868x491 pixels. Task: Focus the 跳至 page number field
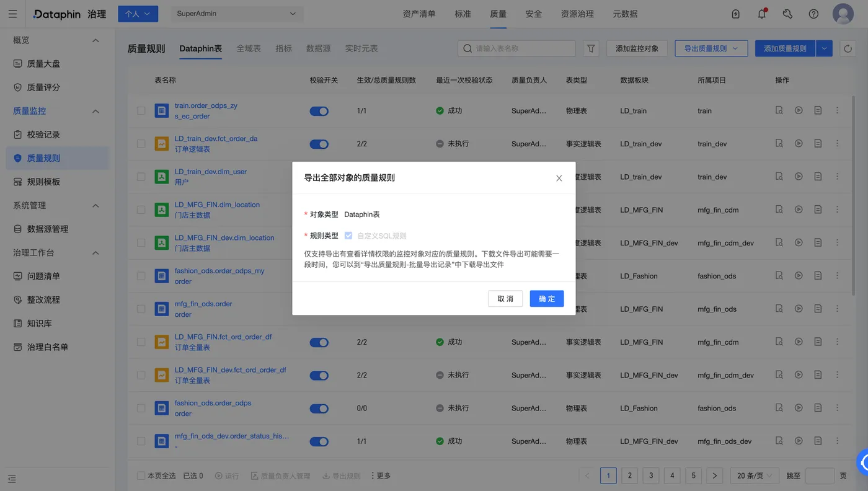pos(820,476)
